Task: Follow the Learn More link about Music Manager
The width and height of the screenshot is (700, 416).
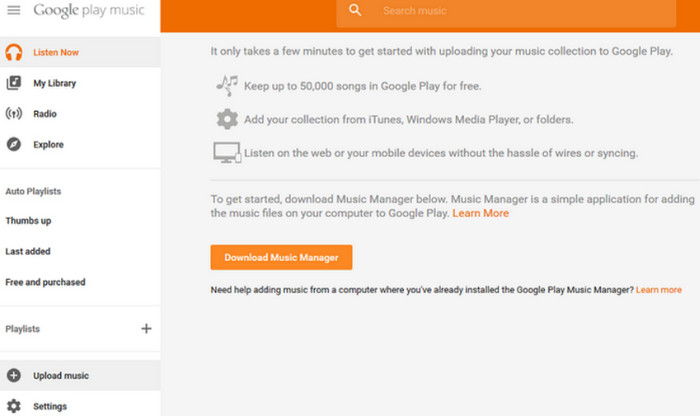Action: click(x=480, y=213)
